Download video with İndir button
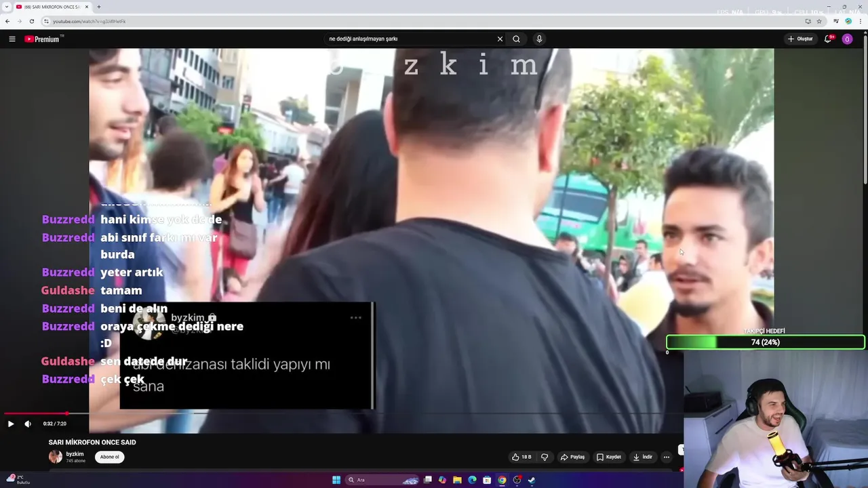 point(643,457)
